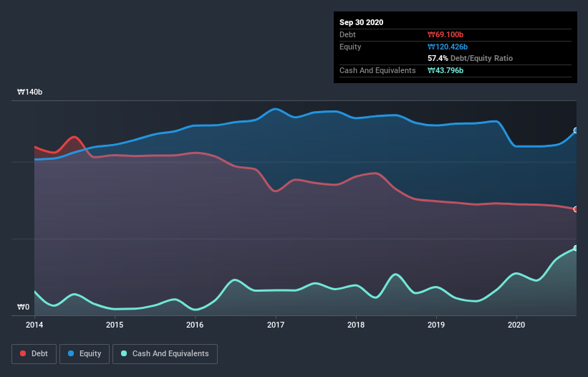Click the ₩69.100b debt value
This screenshot has width=588, height=377.
(x=445, y=34)
